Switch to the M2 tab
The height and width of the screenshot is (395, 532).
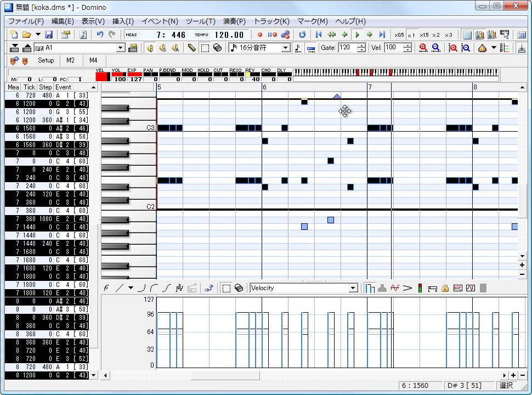(70, 60)
